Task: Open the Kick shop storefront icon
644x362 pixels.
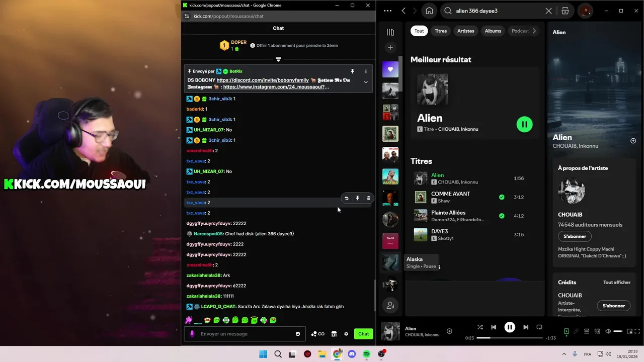Action: pyautogui.click(x=334, y=334)
